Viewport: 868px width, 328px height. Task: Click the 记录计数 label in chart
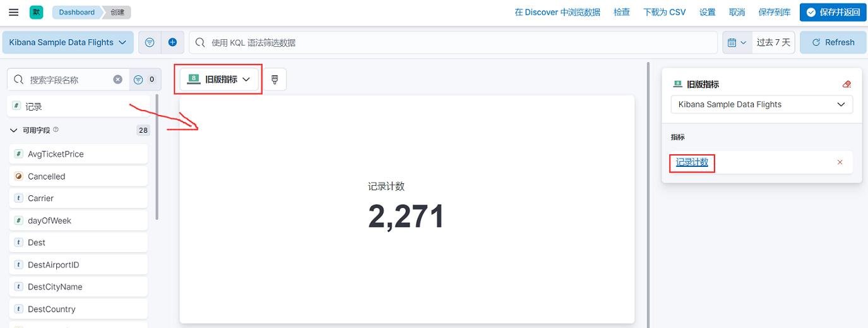click(386, 186)
